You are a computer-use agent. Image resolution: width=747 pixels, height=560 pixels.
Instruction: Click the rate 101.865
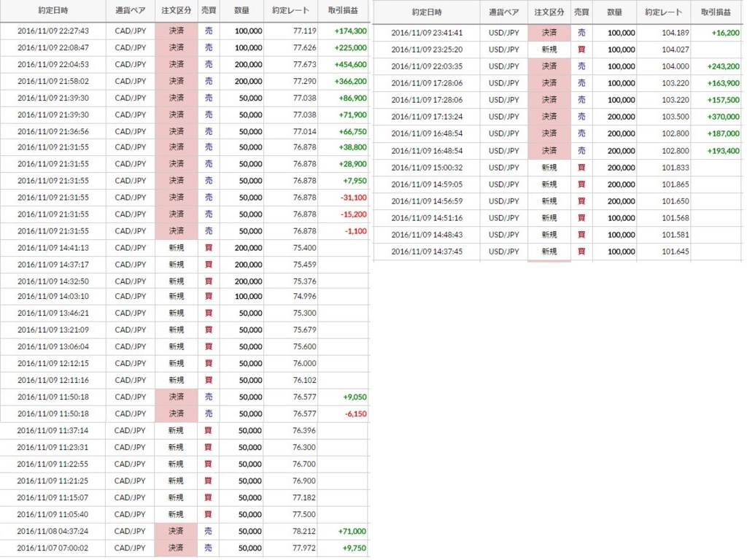coord(676,184)
